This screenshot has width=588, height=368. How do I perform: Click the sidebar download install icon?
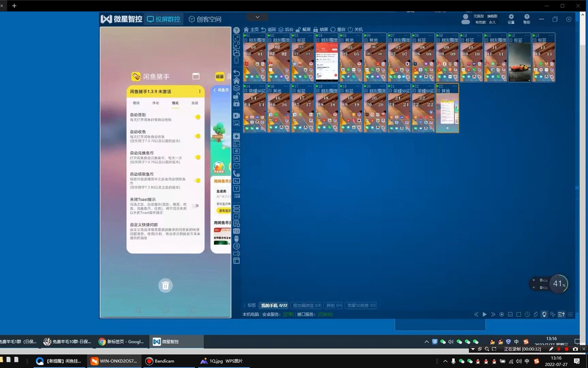tap(236, 136)
